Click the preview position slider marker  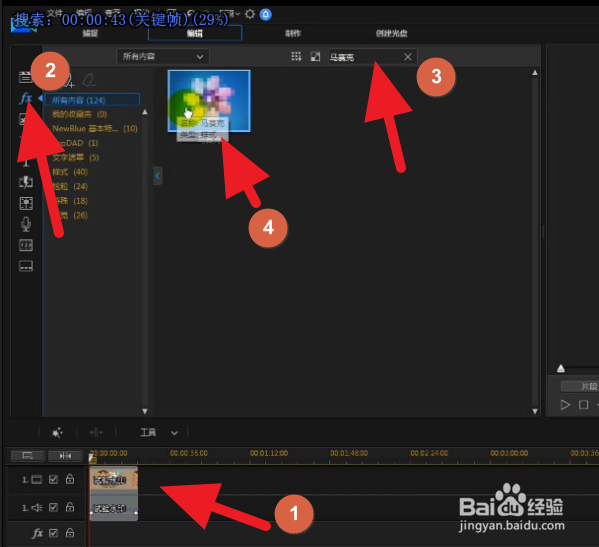click(x=561, y=368)
